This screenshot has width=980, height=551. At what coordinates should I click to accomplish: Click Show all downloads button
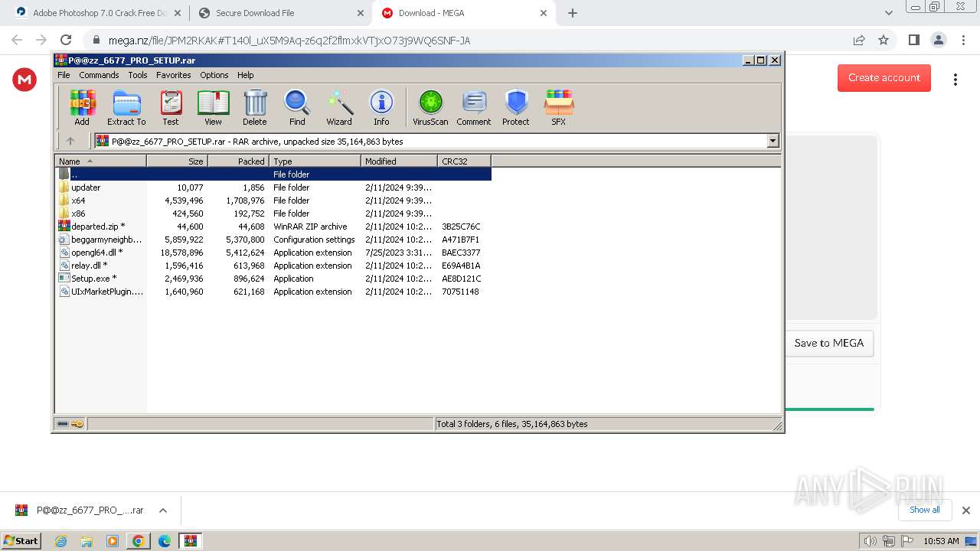(x=924, y=510)
